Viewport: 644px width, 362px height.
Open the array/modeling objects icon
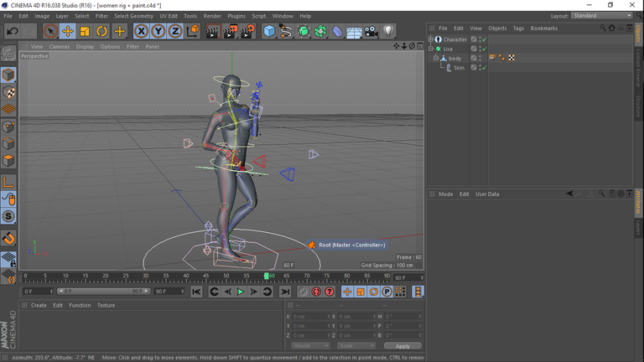[x=320, y=31]
